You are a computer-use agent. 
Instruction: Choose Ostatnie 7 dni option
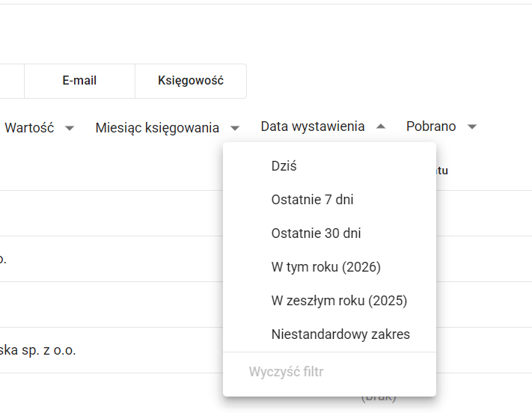coord(312,200)
